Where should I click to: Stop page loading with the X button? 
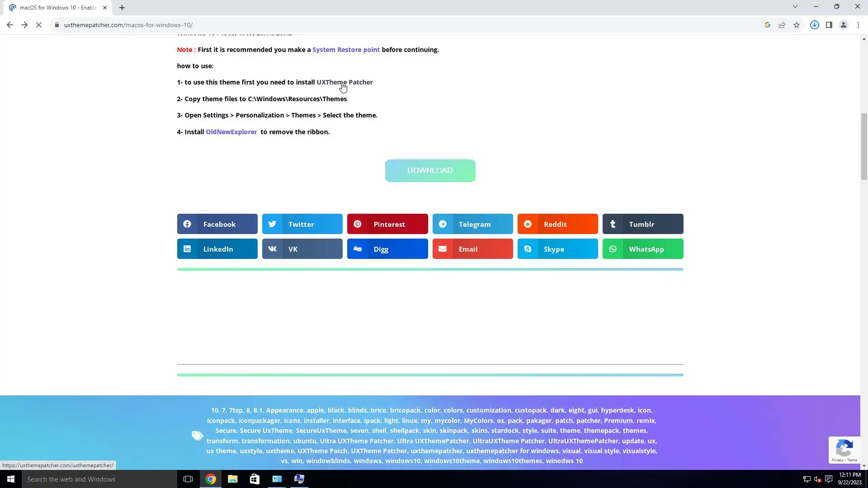[39, 25]
